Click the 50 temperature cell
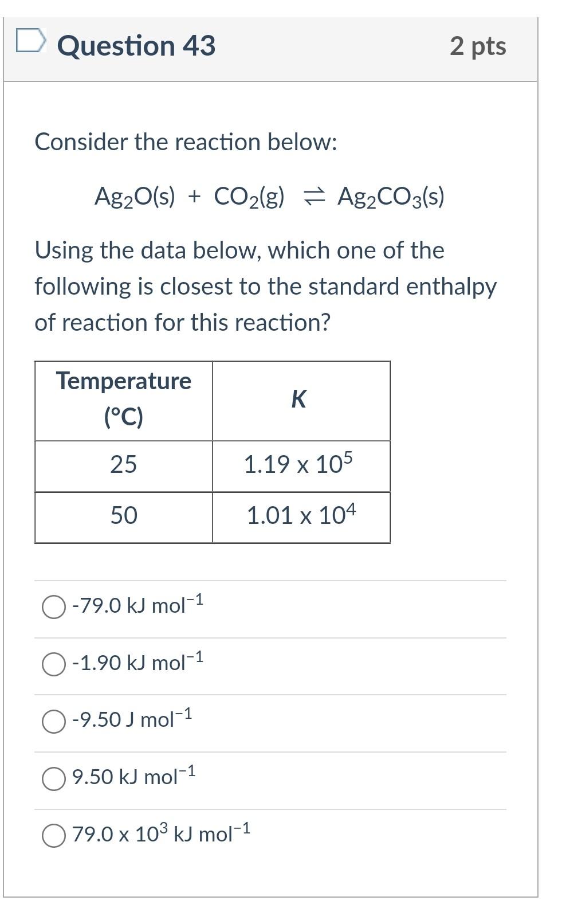This screenshot has width=562, height=924. (124, 515)
